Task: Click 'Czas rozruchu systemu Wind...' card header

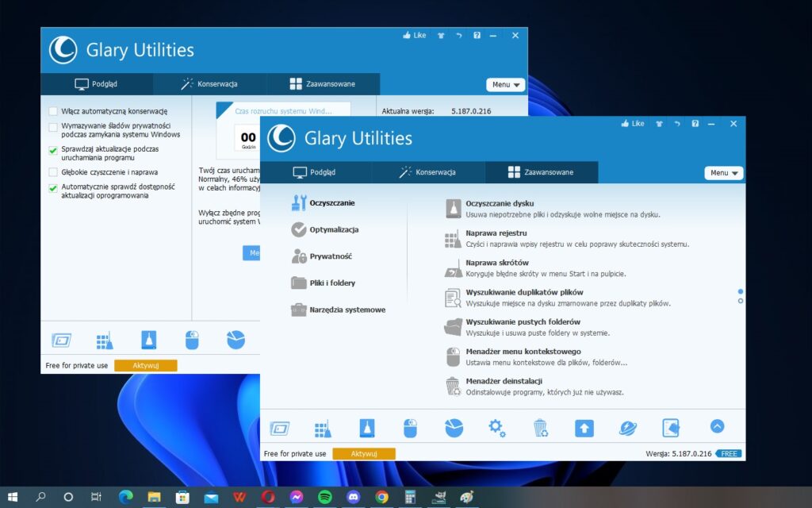Action: (283, 111)
